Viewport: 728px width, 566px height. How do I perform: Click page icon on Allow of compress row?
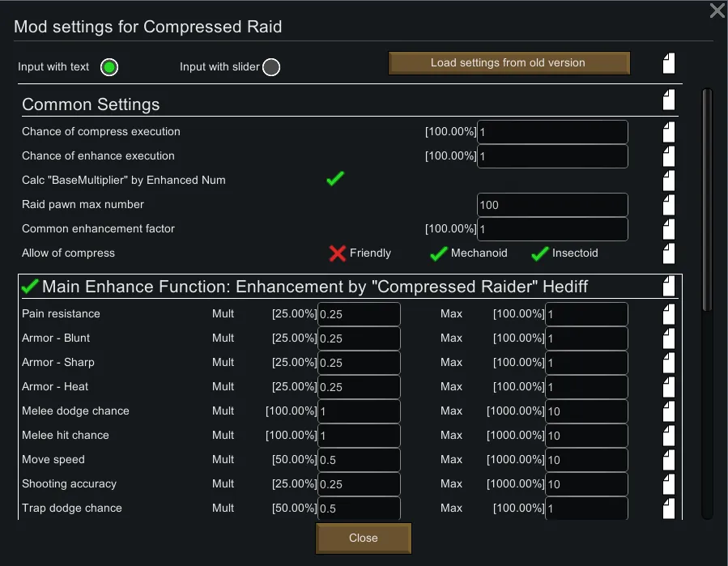[668, 253]
